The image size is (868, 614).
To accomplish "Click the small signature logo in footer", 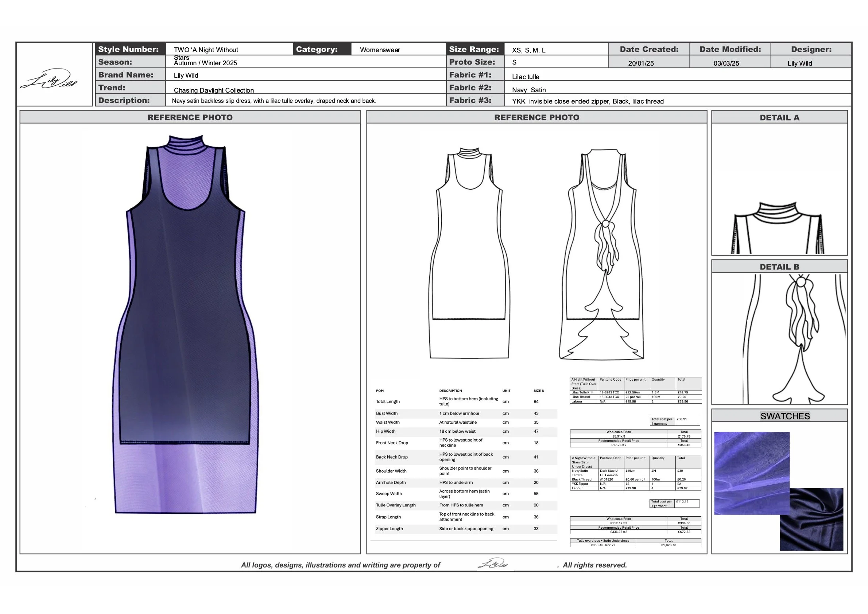I will 493,564.
